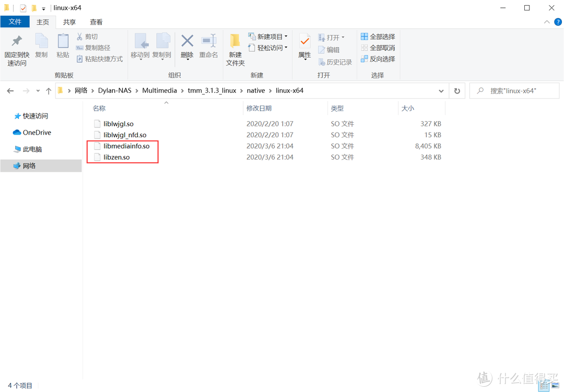
Task: Click Invert selection in ribbon
Action: (378, 59)
